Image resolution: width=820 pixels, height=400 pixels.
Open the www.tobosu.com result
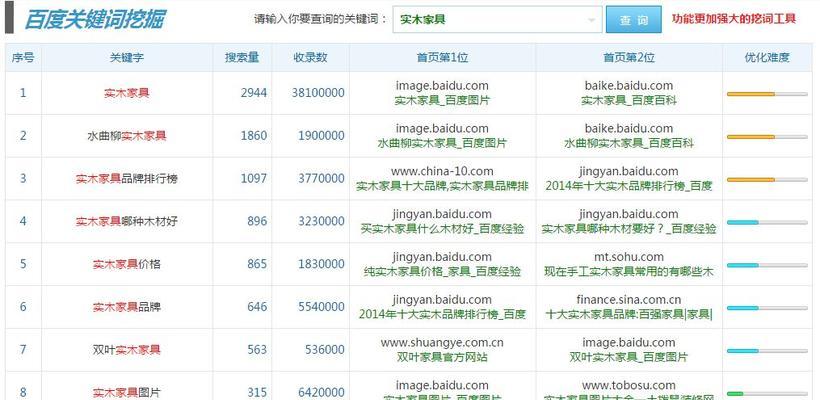(x=629, y=386)
